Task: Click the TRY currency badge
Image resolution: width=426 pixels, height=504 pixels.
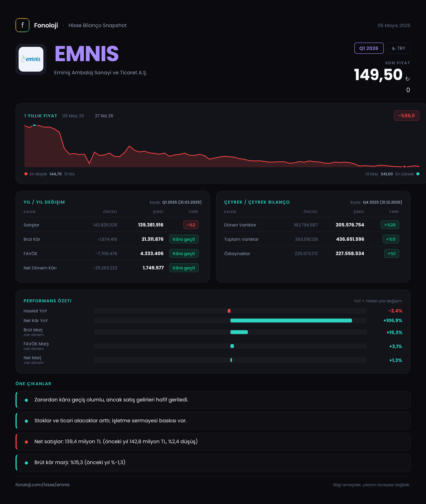Action: (399, 48)
